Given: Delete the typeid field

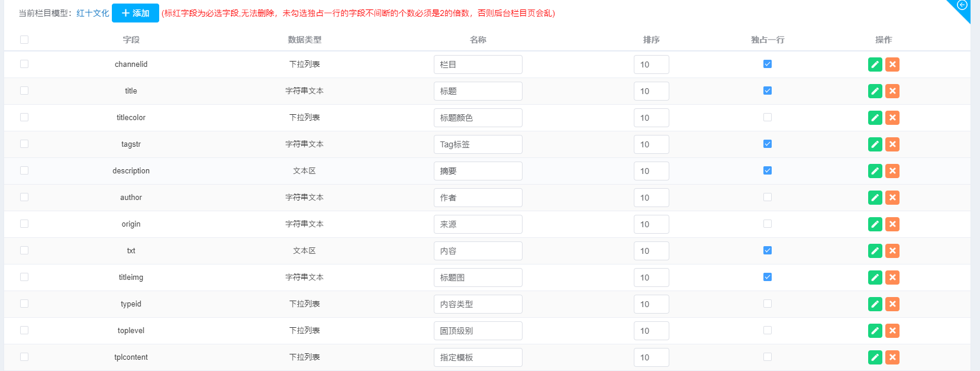Looking at the screenshot, I should pos(892,304).
